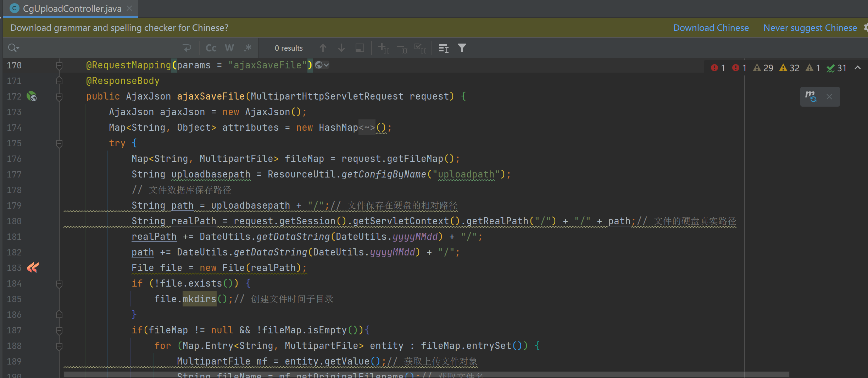
Task: Click 'ajaxSaveFile' method name line 172
Action: point(211,96)
